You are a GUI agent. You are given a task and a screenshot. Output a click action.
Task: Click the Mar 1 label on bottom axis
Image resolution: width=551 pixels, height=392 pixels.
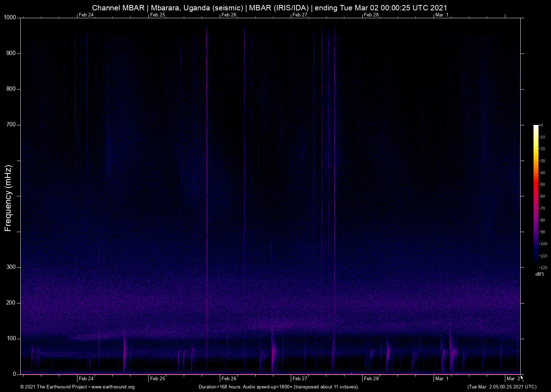coord(442,379)
